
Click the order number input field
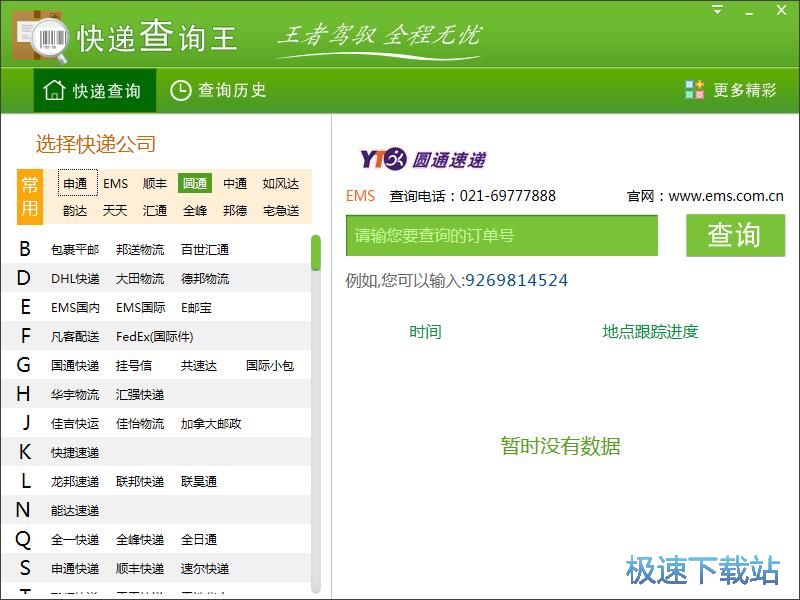502,236
